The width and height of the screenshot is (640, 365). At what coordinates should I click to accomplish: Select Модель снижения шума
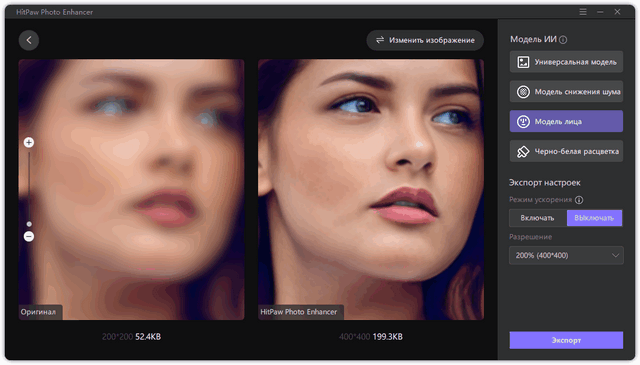(566, 92)
